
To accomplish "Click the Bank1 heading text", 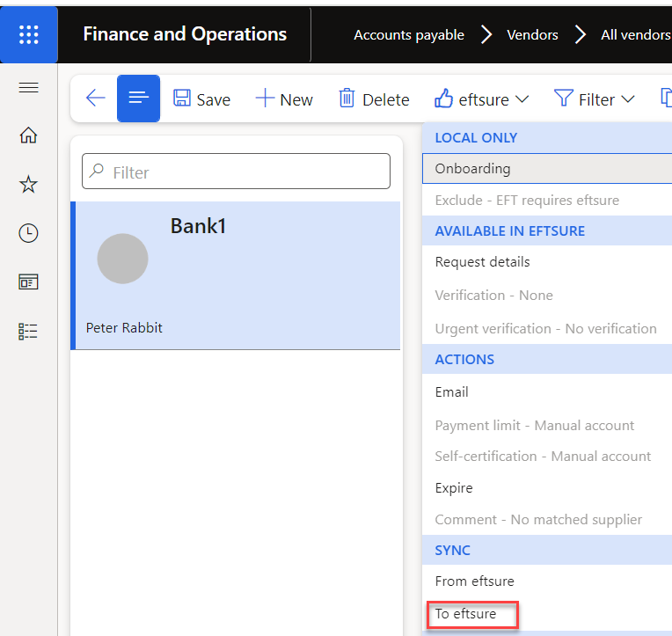I will (x=198, y=226).
